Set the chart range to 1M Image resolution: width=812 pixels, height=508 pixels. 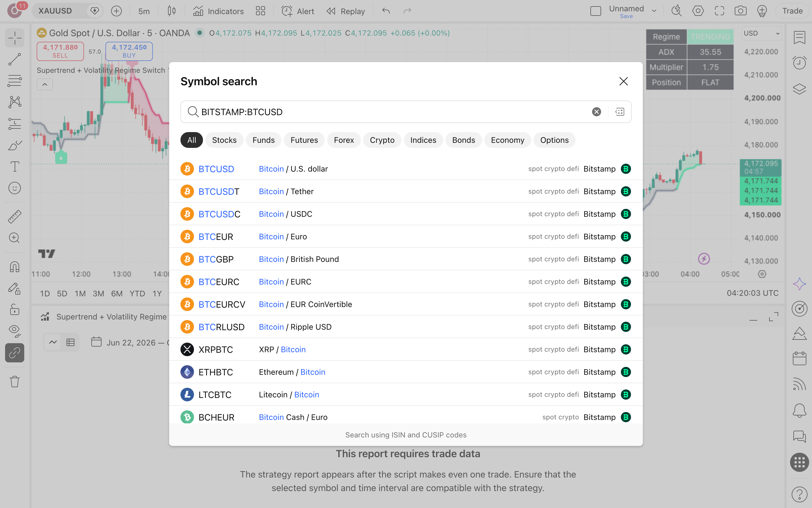click(80, 294)
